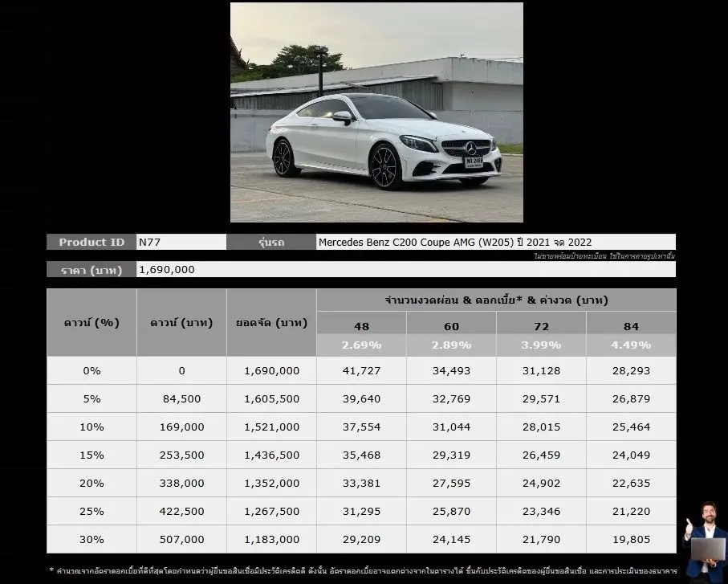Screen dimensions: 728x584
Task: Click the "10%" down payment row label
Action: [x=92, y=427]
